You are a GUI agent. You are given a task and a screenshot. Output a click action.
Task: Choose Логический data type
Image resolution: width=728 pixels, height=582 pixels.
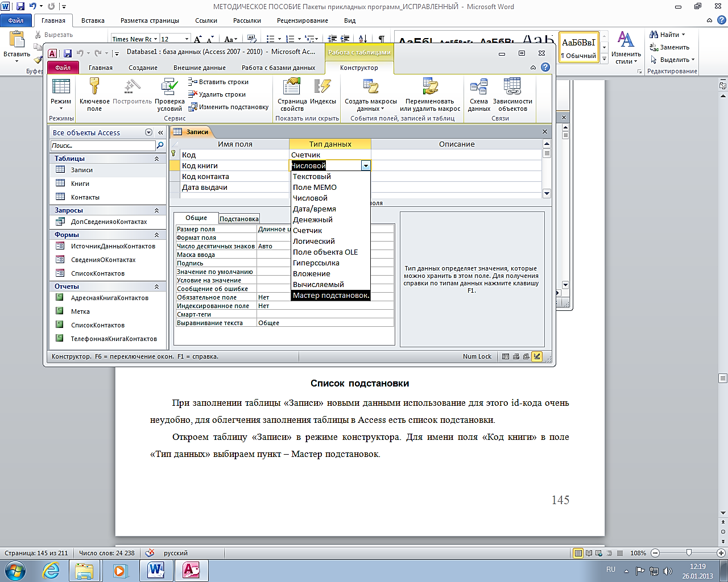coord(330,242)
